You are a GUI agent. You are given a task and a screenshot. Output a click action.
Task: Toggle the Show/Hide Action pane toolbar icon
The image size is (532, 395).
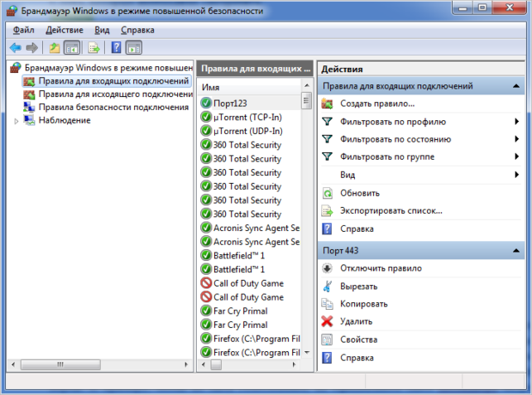pos(134,48)
